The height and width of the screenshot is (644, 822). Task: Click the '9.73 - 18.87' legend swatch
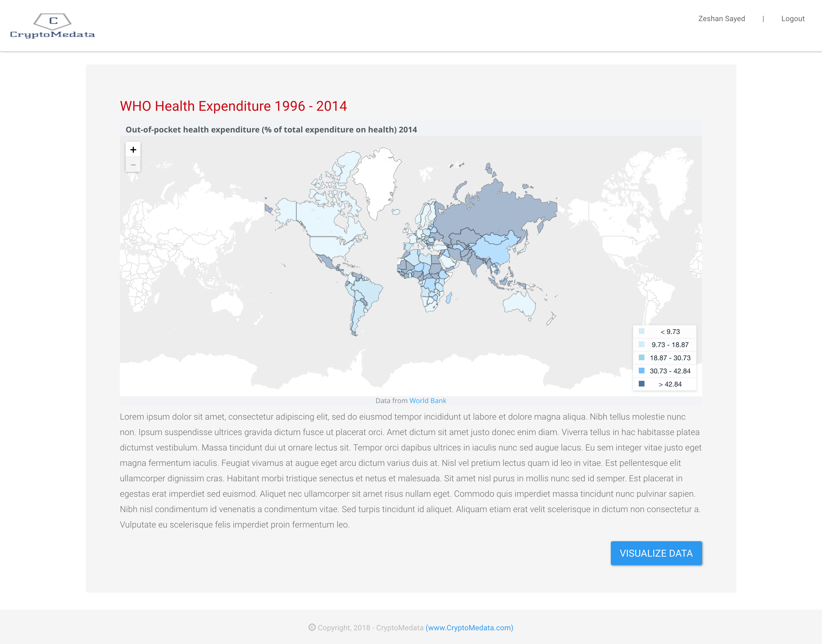(641, 345)
